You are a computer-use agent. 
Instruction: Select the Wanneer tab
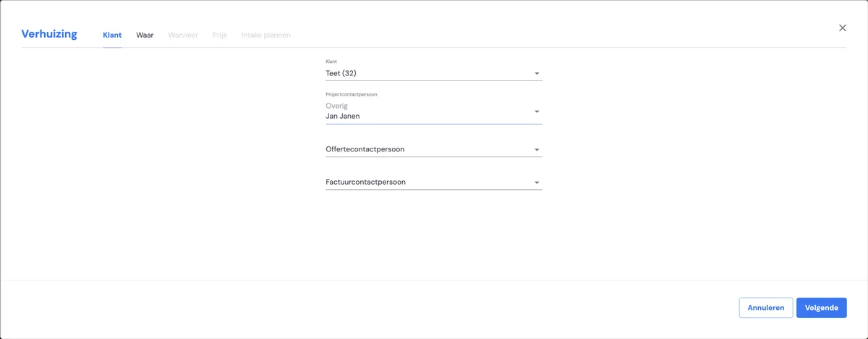point(183,35)
